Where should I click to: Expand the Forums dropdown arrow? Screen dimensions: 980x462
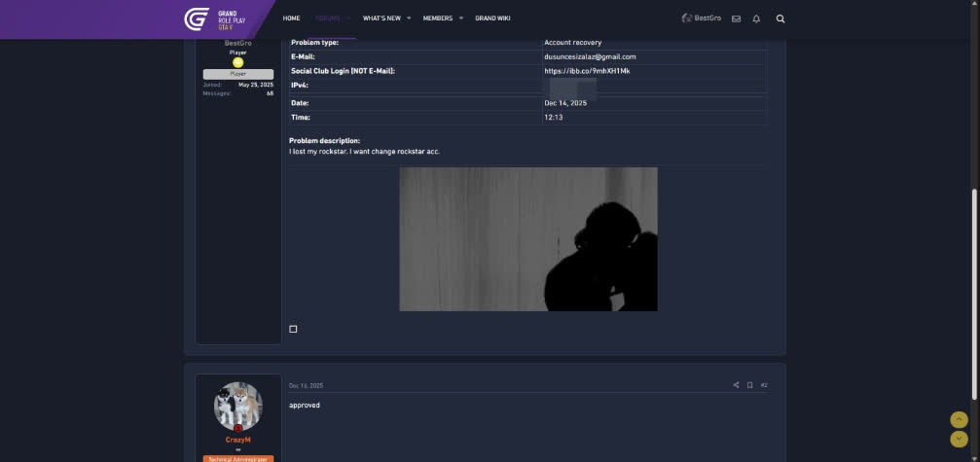click(x=348, y=18)
